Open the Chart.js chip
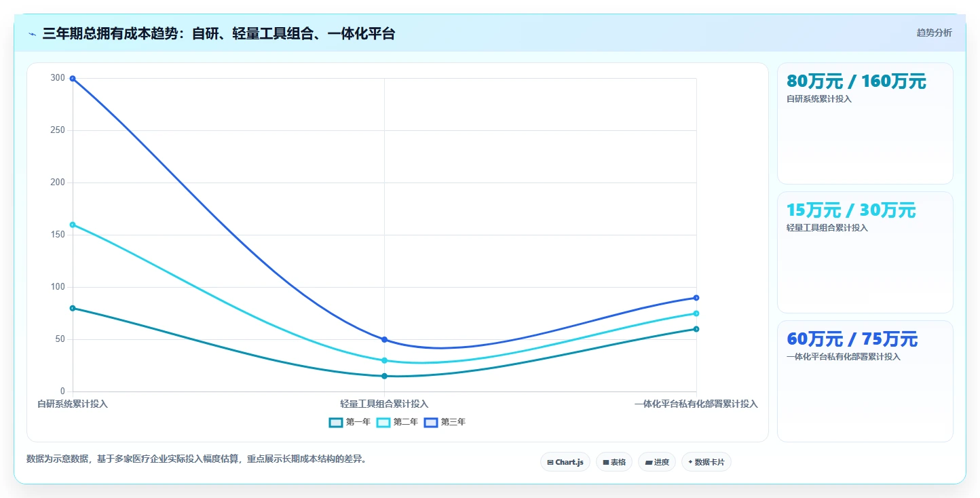The width and height of the screenshot is (980, 498). (565, 462)
